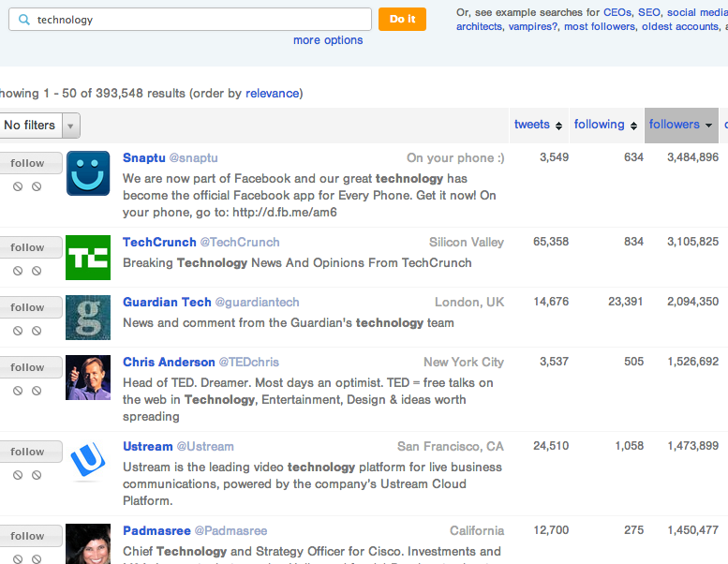This screenshot has height=564, width=728.
Task: Open the @guardiantech handle link
Action: click(x=258, y=303)
